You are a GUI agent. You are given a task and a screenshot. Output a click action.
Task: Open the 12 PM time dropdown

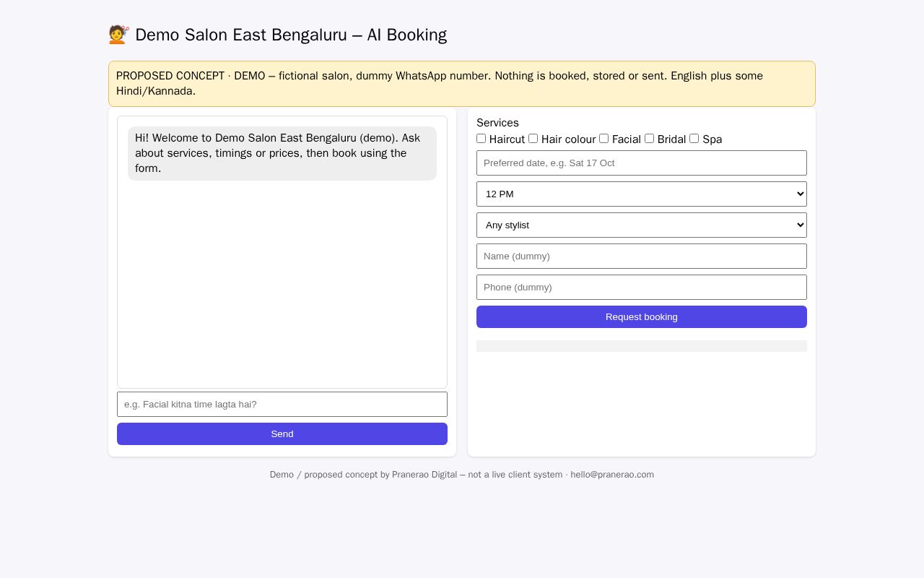(x=642, y=194)
